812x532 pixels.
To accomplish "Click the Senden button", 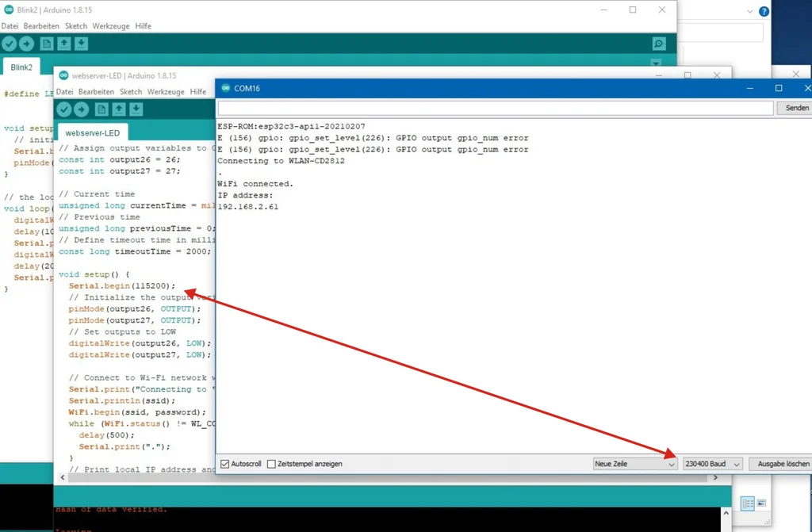I will [x=796, y=108].
